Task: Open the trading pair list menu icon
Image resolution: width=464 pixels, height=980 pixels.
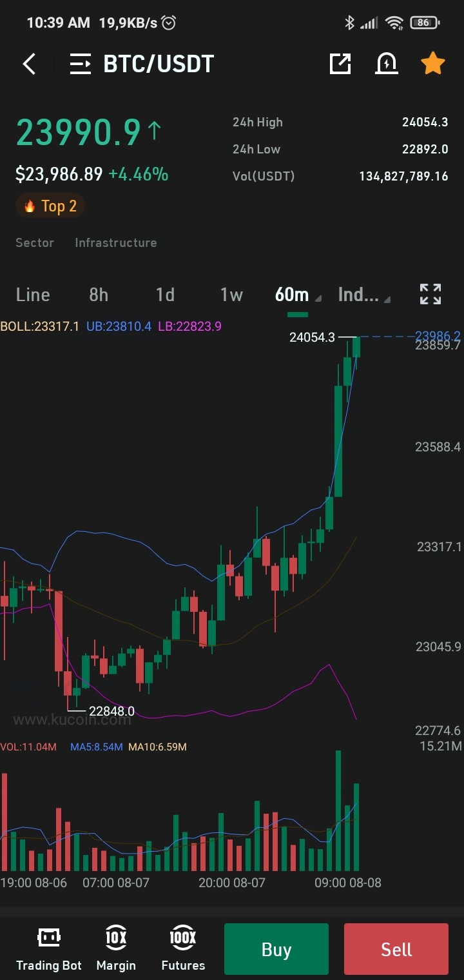Action: [x=81, y=64]
